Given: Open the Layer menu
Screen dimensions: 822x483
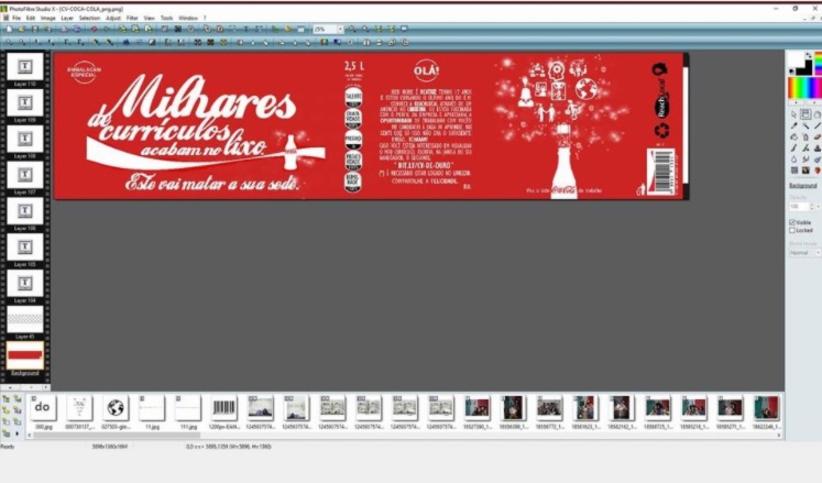Looking at the screenshot, I should [67, 18].
